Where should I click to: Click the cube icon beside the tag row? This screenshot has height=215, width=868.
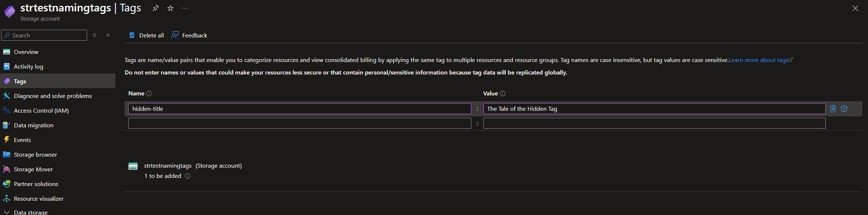[x=844, y=109]
